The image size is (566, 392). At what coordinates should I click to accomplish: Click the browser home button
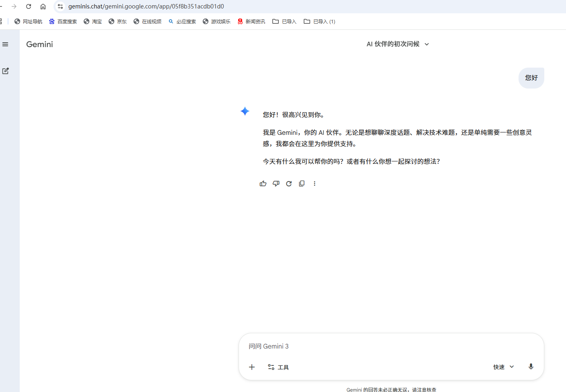(x=43, y=6)
